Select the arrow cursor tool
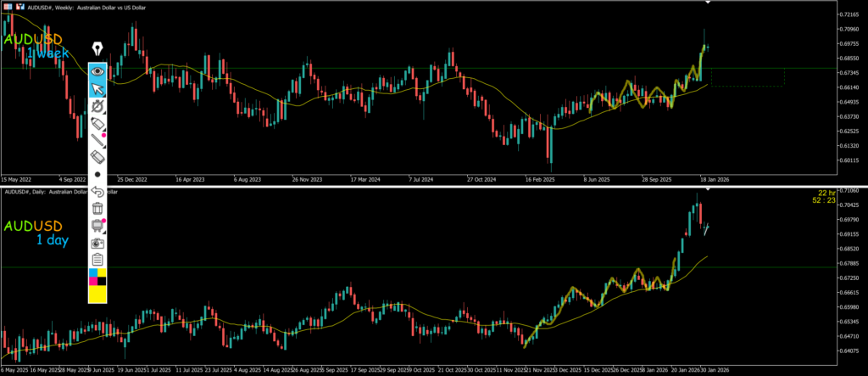868x376 pixels. (x=98, y=89)
